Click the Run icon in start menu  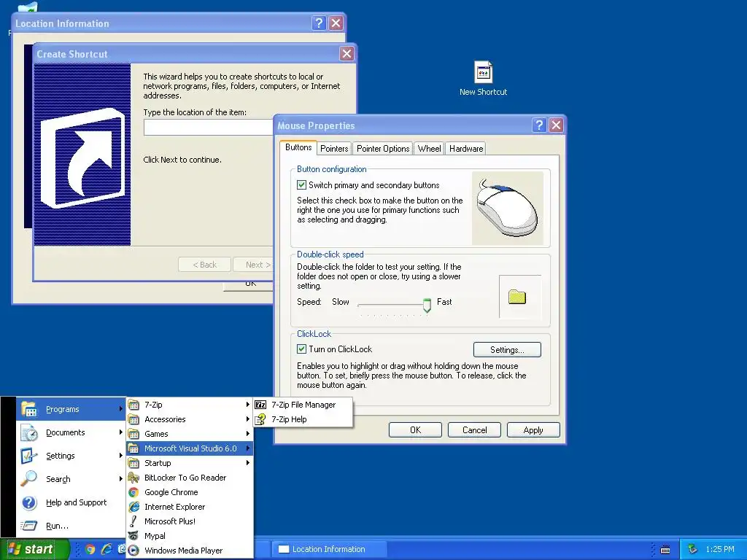pyautogui.click(x=29, y=526)
